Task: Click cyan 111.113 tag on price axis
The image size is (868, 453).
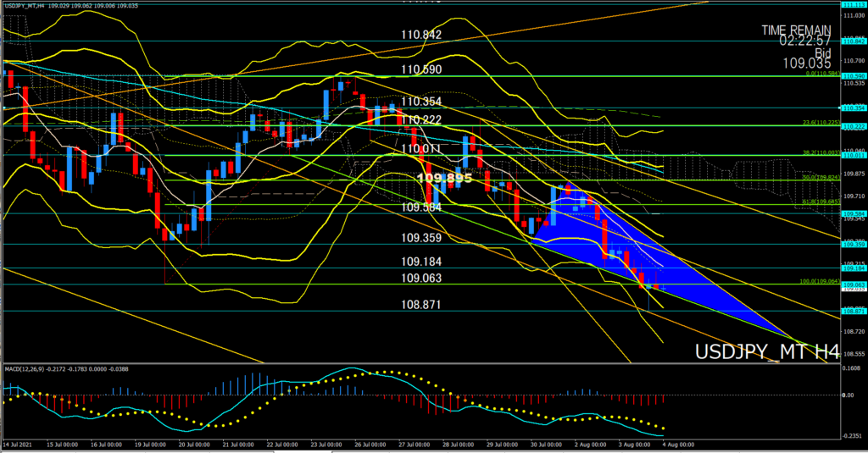Action: coord(853,4)
